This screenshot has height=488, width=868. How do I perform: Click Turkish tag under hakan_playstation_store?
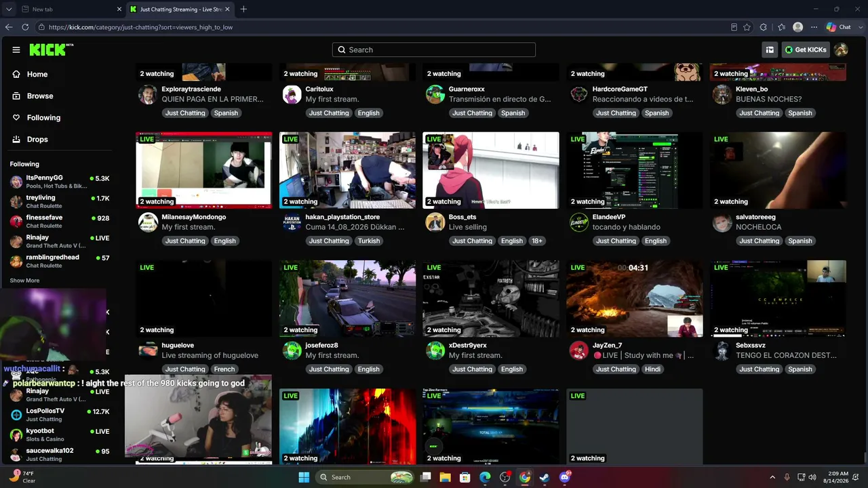[x=369, y=241]
